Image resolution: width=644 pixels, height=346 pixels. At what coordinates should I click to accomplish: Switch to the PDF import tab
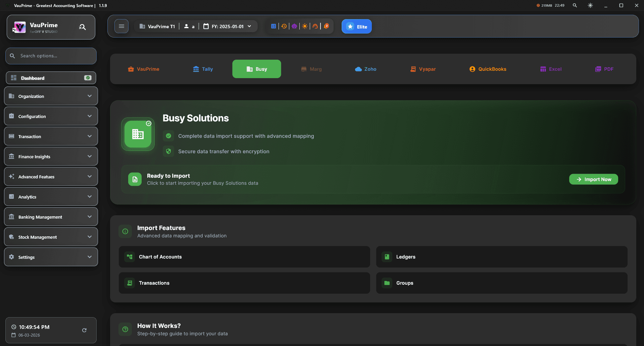coord(604,69)
